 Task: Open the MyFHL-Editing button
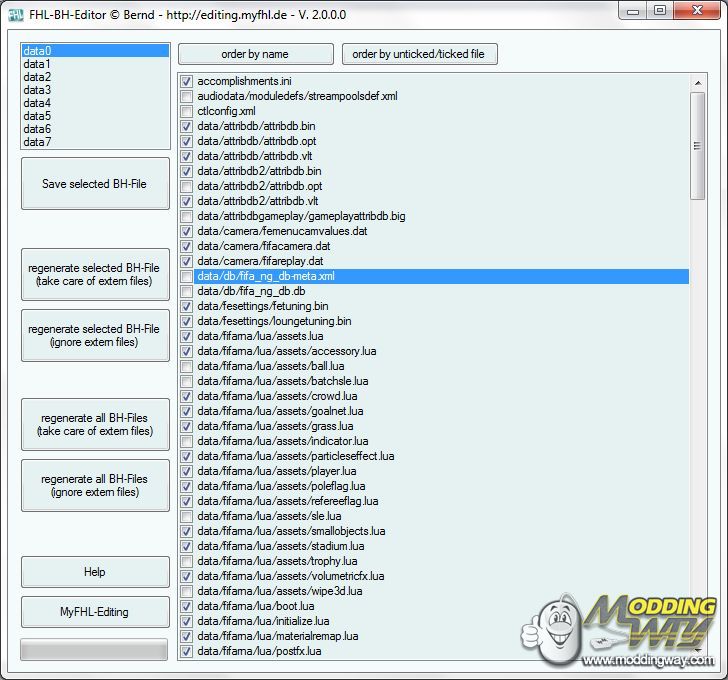[95, 612]
